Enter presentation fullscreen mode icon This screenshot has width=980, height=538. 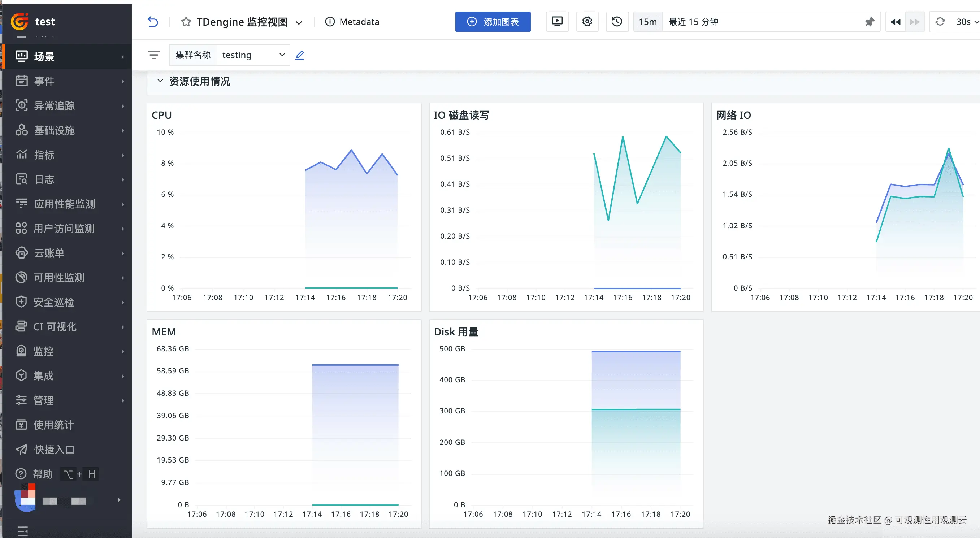click(557, 22)
